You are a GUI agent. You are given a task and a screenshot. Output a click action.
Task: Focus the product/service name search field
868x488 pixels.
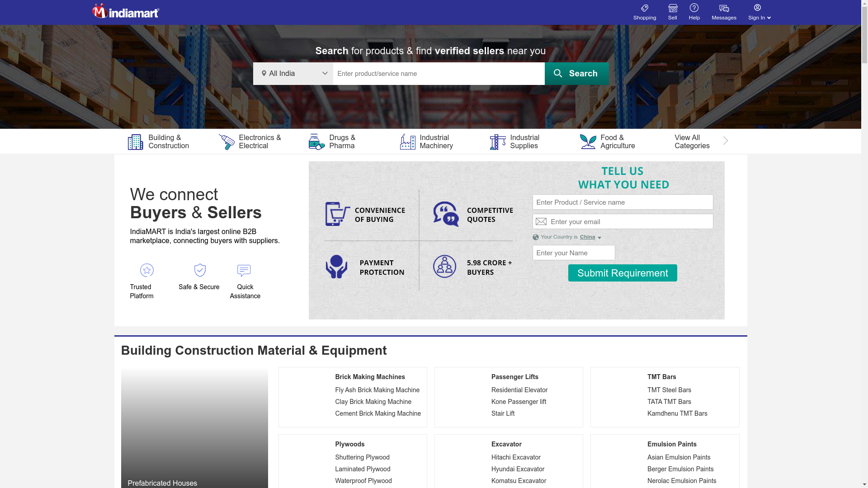[x=439, y=74]
